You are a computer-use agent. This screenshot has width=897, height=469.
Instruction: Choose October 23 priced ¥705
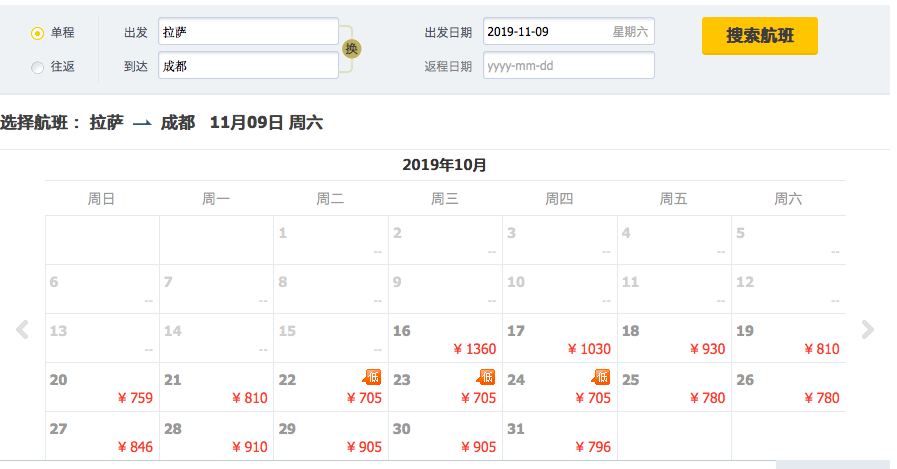point(445,387)
